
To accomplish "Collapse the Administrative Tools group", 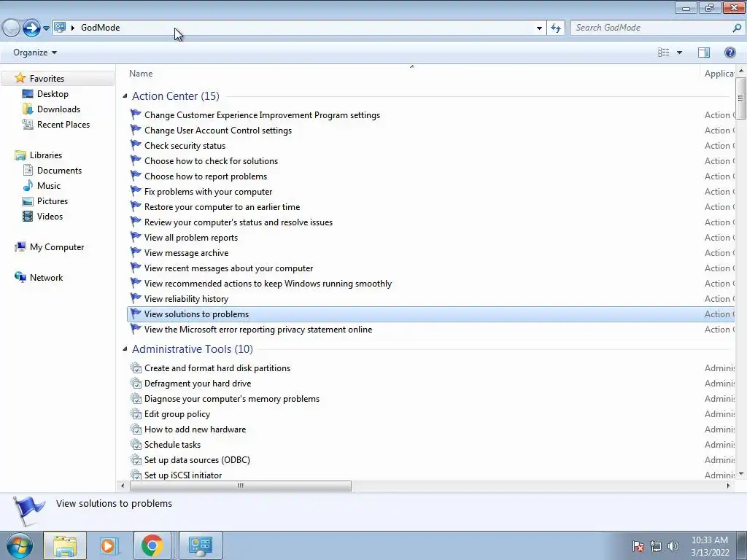I will coord(125,349).
